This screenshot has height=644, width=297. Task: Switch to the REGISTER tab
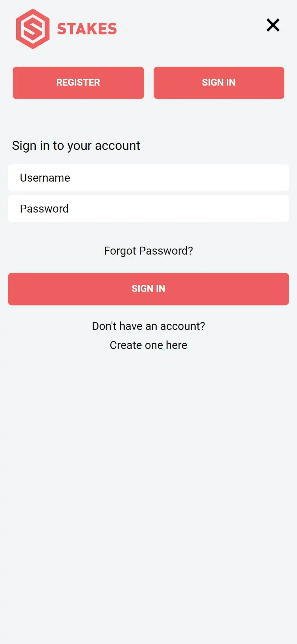tap(78, 83)
